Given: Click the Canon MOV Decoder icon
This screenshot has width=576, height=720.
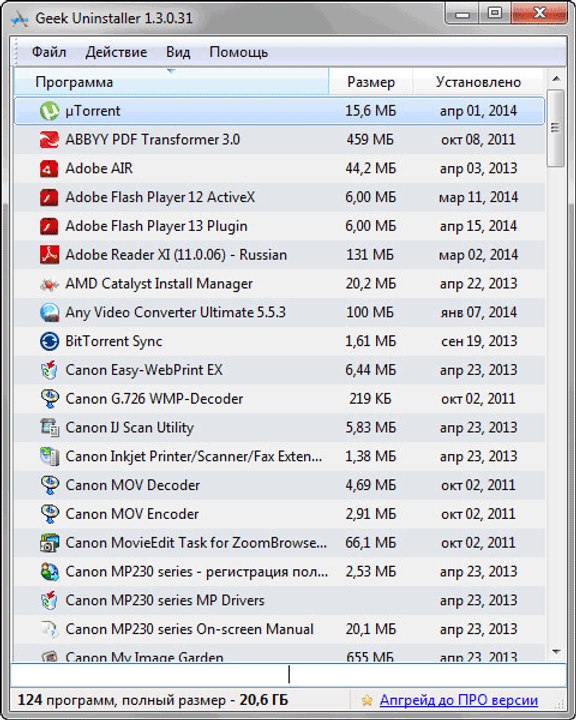Looking at the screenshot, I should (49, 485).
